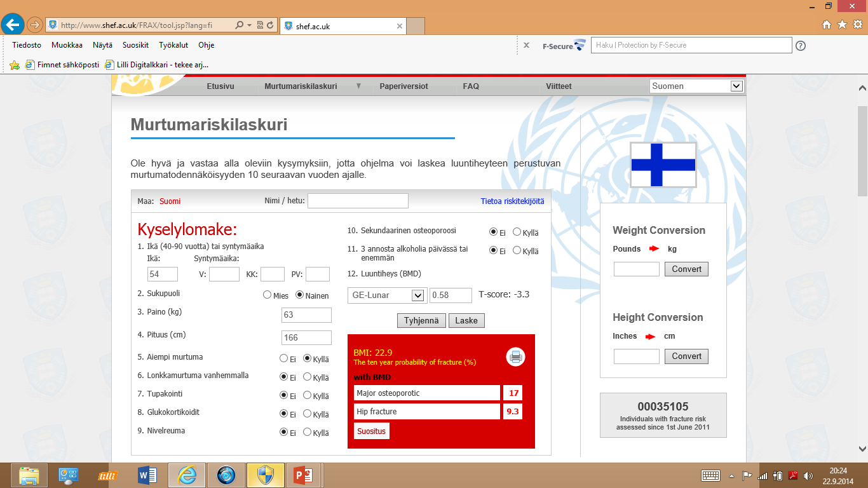Close the F-Secure toolbar with the X

(x=526, y=45)
